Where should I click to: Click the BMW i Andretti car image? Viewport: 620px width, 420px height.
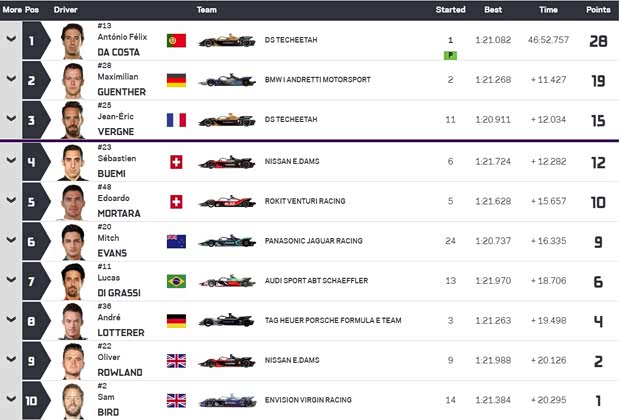227,81
